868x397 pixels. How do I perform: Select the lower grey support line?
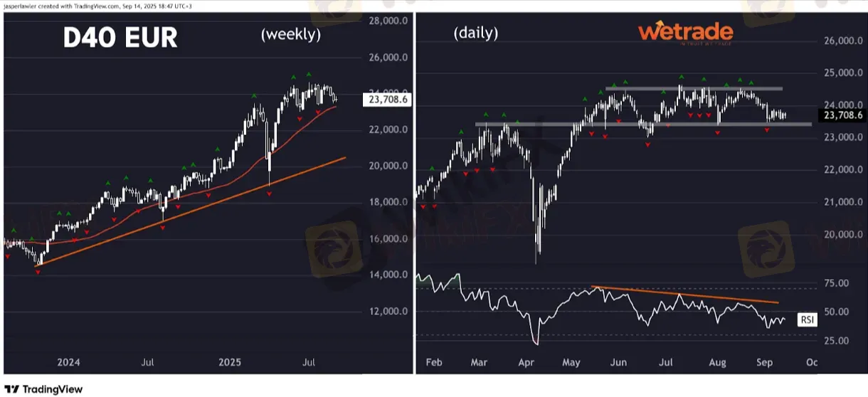[x=640, y=124]
